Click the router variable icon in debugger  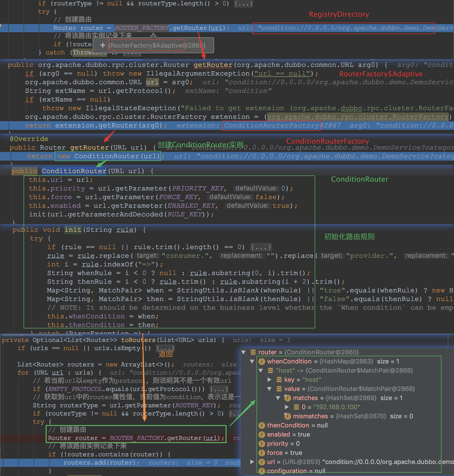point(253,352)
